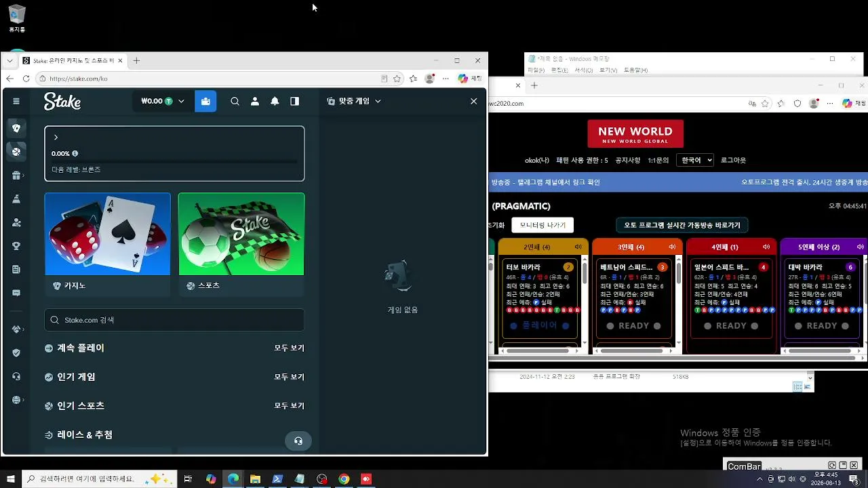Click 로그아웃 on New World page
Screen dimensions: 868x488
click(x=733, y=161)
